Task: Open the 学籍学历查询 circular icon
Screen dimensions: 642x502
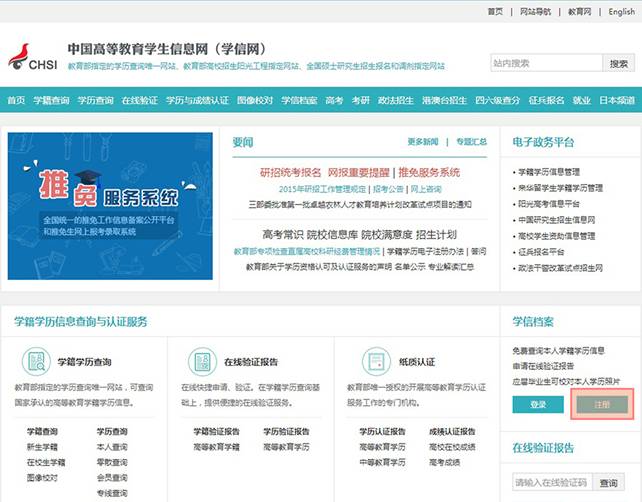Action: click(x=36, y=362)
